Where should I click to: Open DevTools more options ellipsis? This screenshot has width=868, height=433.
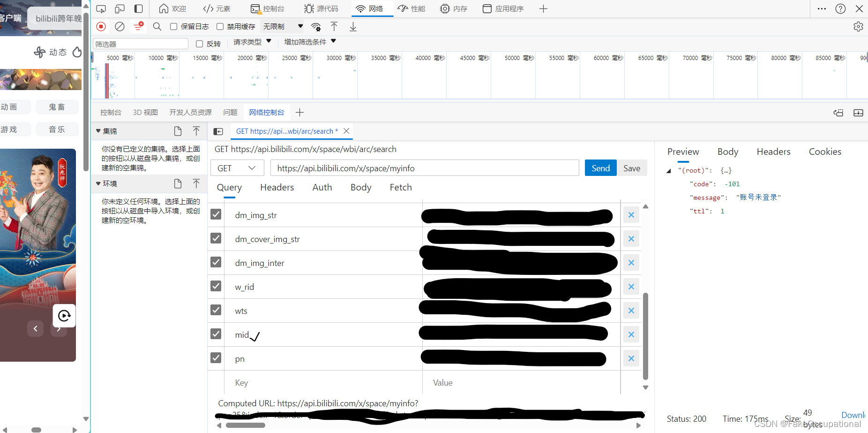coord(822,8)
